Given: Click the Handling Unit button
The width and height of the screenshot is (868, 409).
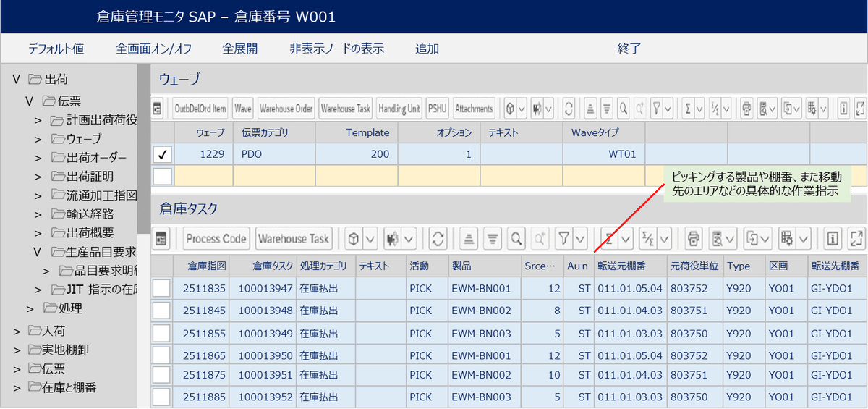Looking at the screenshot, I should click(x=399, y=109).
